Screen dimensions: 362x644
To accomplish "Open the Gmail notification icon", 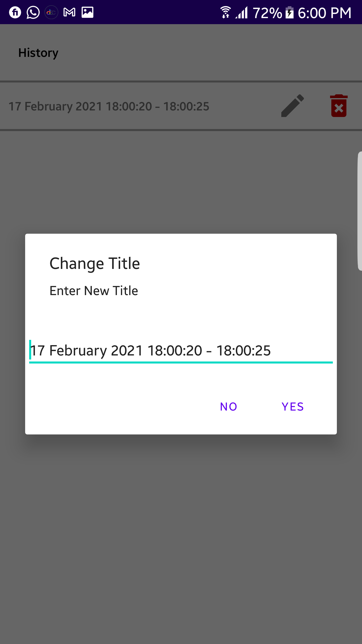I will (x=69, y=12).
